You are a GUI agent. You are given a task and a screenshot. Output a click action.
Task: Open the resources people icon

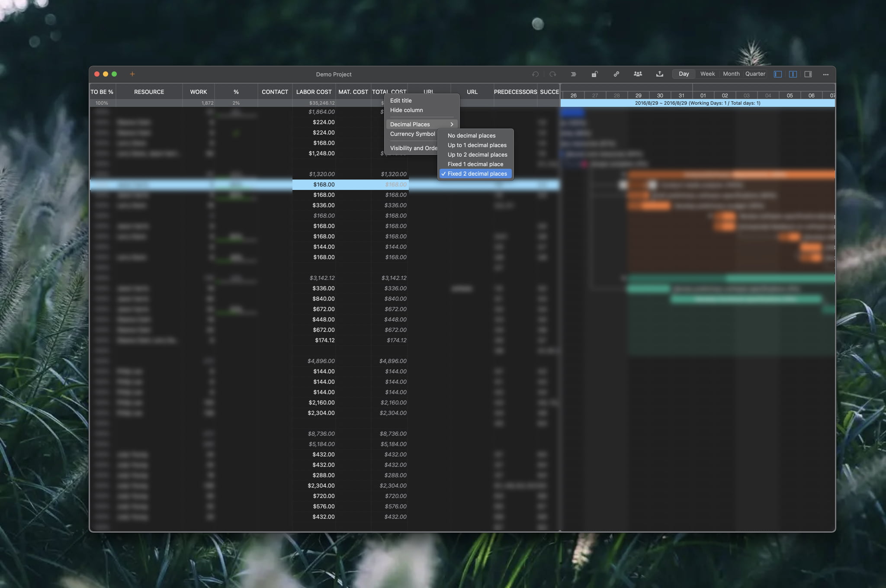coord(638,74)
